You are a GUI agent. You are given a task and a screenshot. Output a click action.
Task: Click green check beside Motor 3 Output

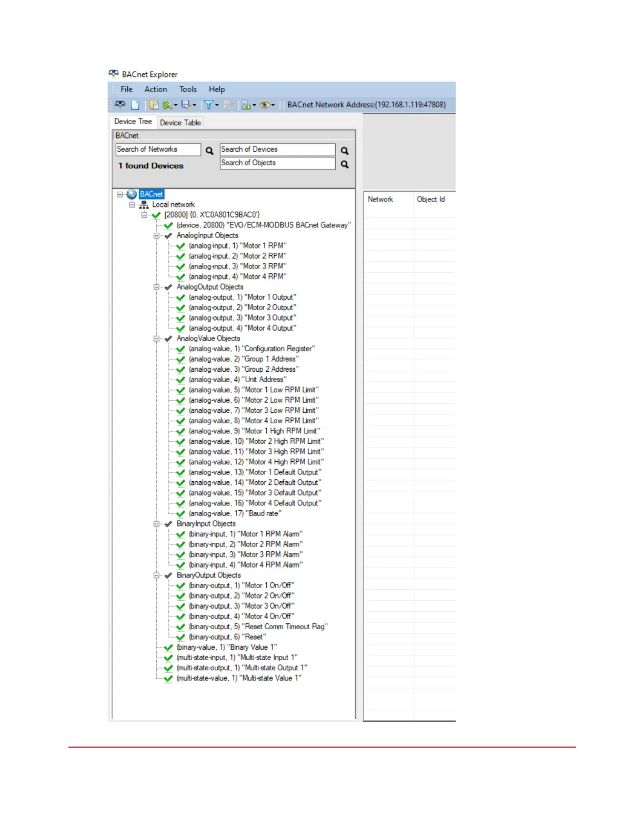(180, 318)
